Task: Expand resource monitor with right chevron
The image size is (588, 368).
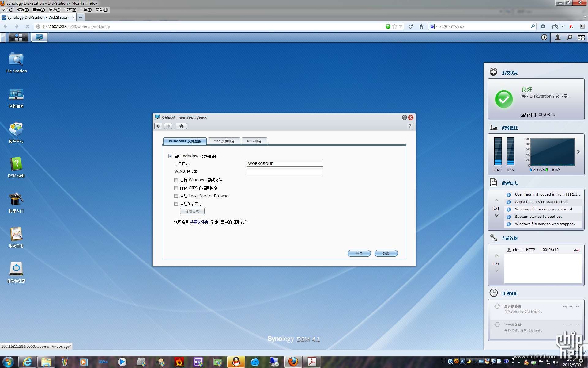Action: 579,152
